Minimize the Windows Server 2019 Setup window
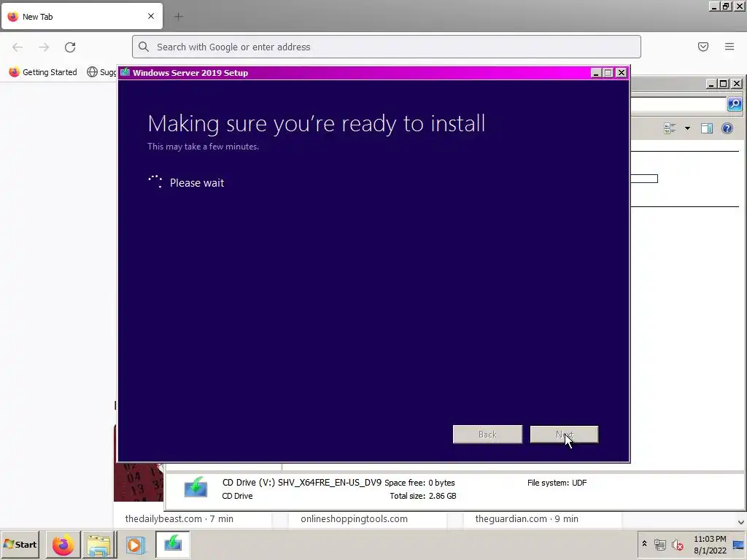The image size is (747, 560). pyautogui.click(x=595, y=73)
